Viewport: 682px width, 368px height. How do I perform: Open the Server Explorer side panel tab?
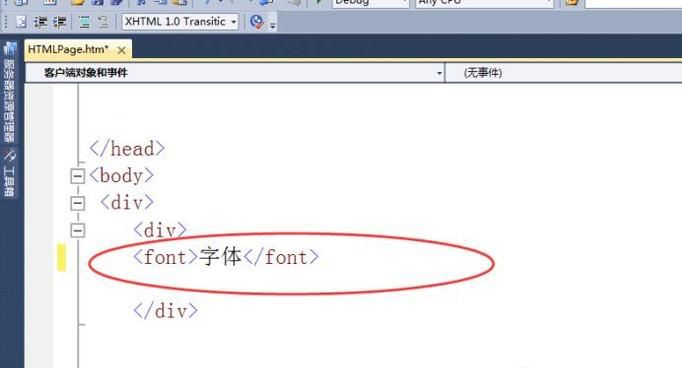pyautogui.click(x=9, y=92)
